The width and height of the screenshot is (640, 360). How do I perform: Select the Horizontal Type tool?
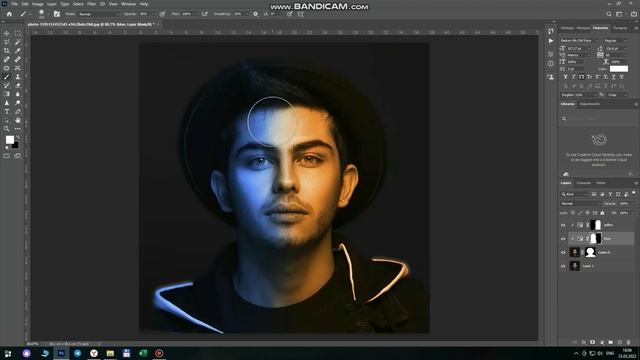click(7, 111)
